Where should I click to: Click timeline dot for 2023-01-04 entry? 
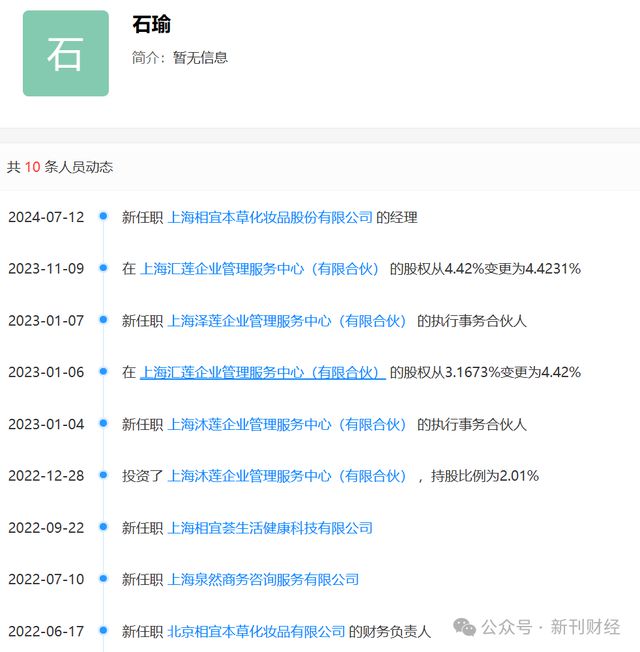(x=103, y=423)
